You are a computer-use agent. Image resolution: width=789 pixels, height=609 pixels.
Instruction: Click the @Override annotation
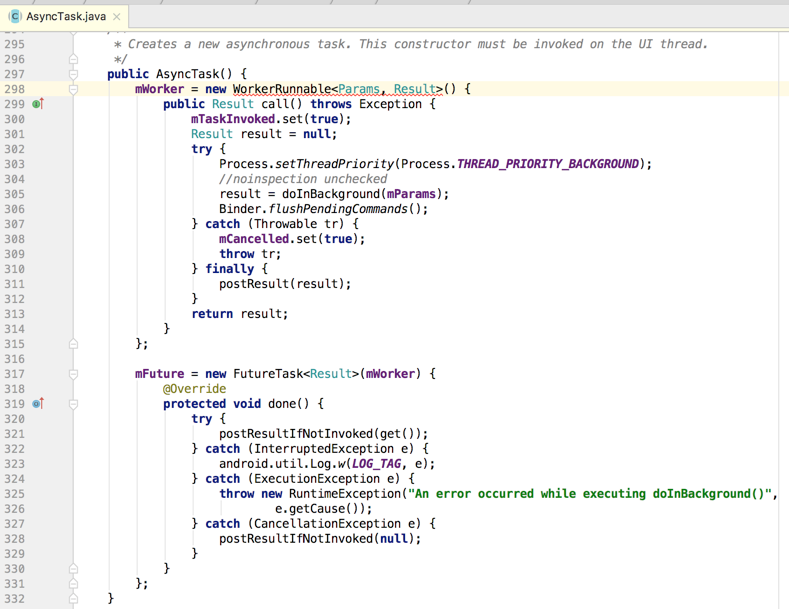(x=194, y=389)
